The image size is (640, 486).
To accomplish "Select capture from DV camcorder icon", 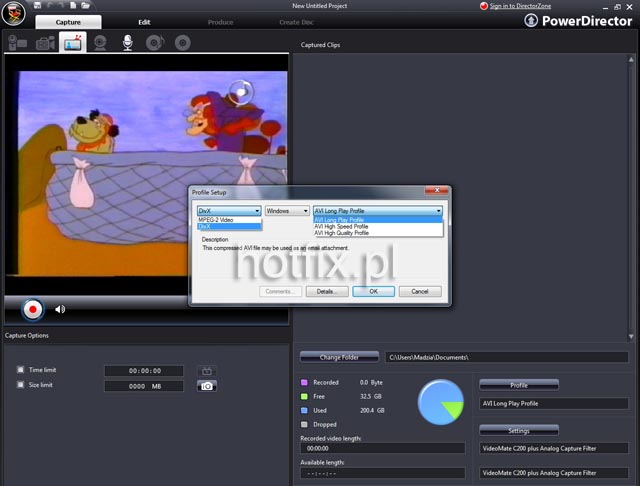I will (18, 43).
